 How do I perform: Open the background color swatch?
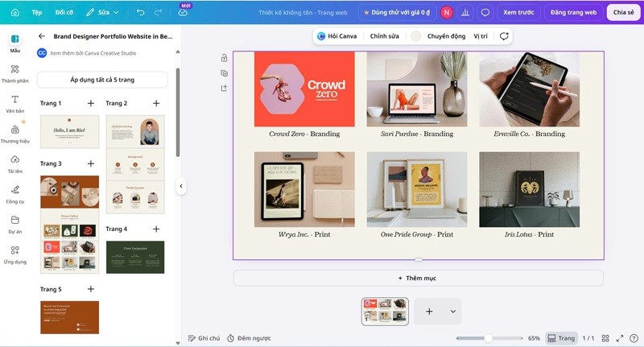click(x=415, y=36)
